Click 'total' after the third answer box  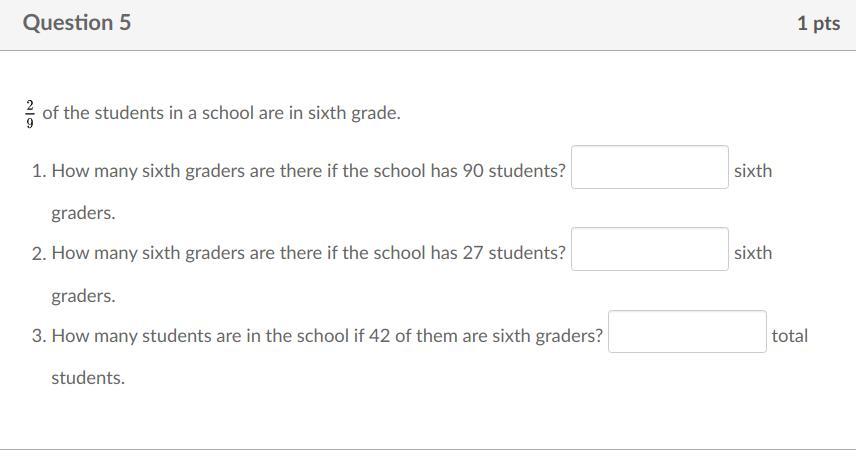[789, 335]
